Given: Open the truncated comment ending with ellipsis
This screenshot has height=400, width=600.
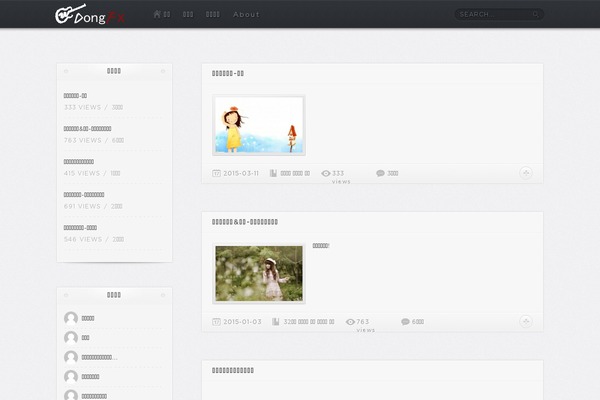Looking at the screenshot, I should (99, 358).
